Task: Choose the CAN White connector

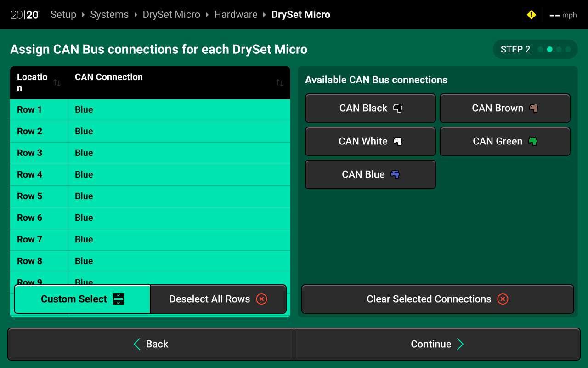Action: tap(370, 142)
